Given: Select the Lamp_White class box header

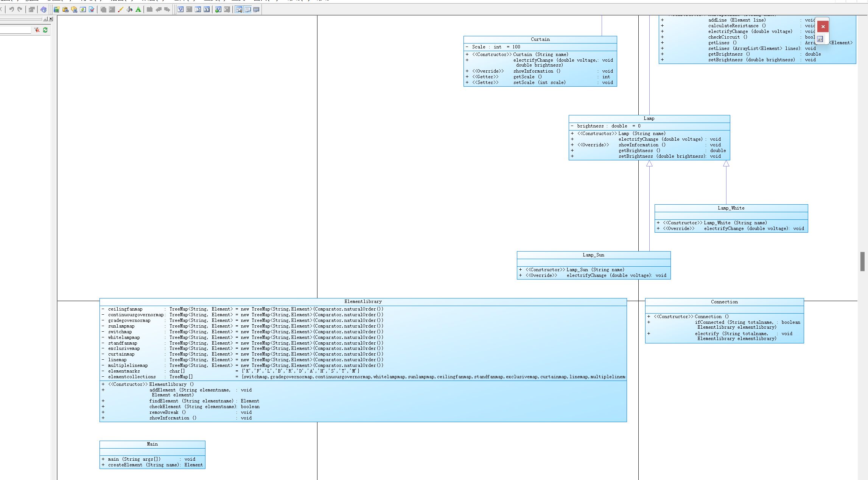Looking at the screenshot, I should tap(731, 208).
